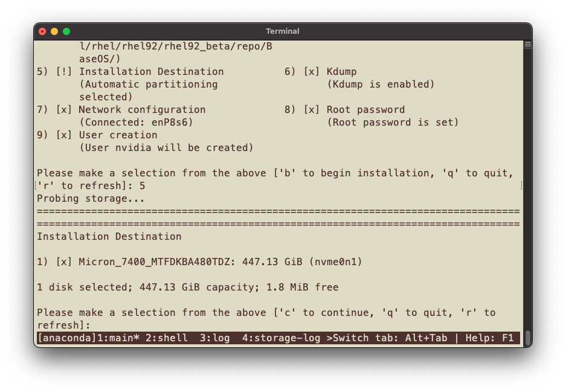The width and height of the screenshot is (566, 392).
Task: Click the prompt after "refresh]:" at bottom
Action: click(97, 325)
